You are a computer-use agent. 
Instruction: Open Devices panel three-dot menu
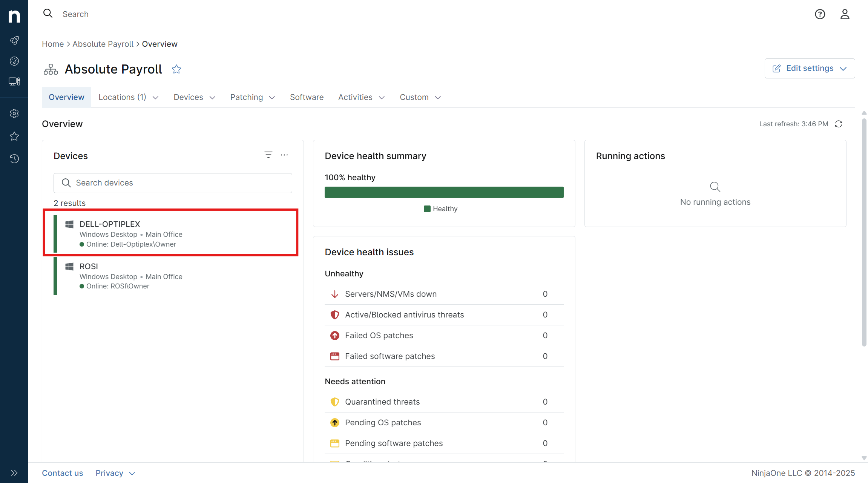[284, 155]
